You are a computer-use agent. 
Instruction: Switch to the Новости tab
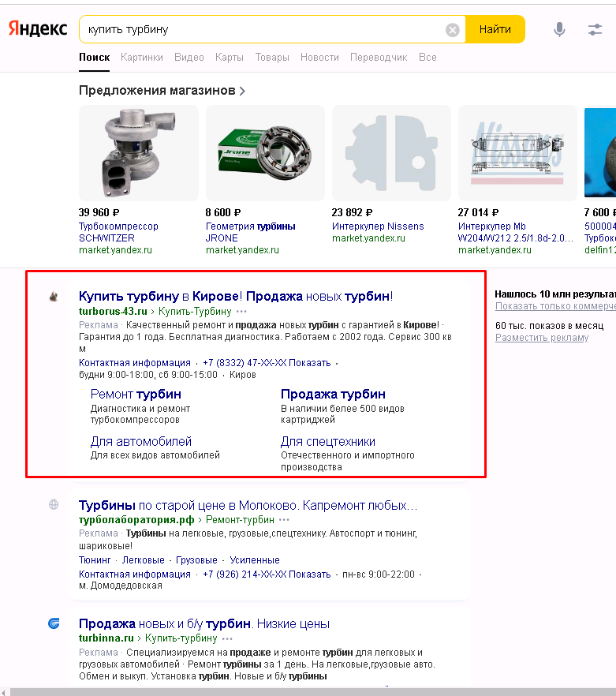[x=319, y=58]
